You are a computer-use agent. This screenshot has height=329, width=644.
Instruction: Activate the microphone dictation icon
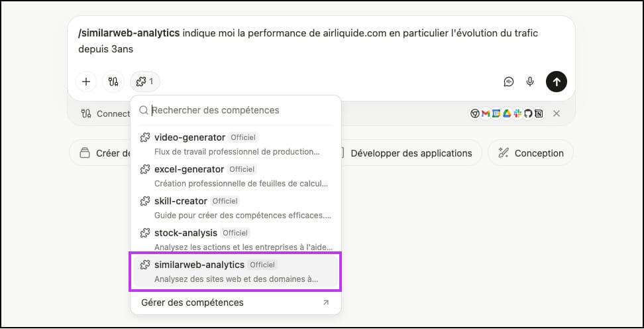(x=530, y=82)
